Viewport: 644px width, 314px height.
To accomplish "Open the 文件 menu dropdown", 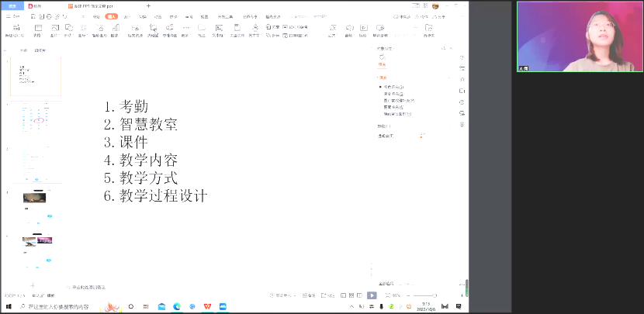I will click(12, 16).
